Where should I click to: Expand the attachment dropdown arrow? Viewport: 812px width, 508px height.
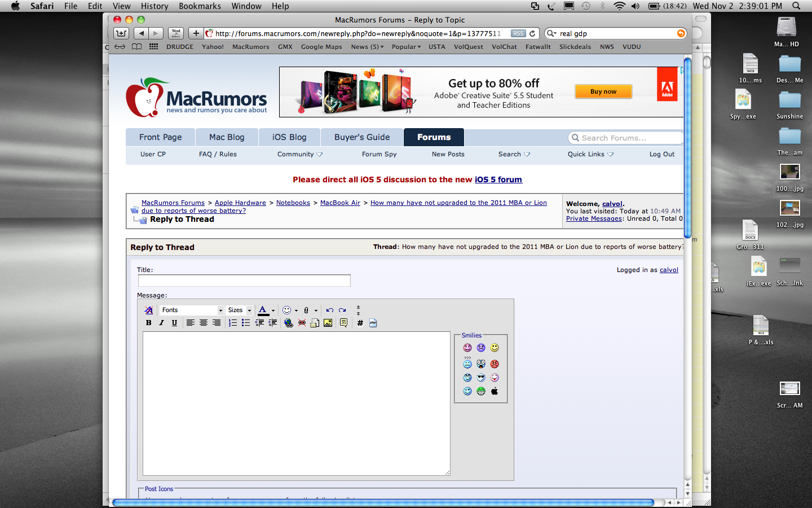(x=316, y=310)
